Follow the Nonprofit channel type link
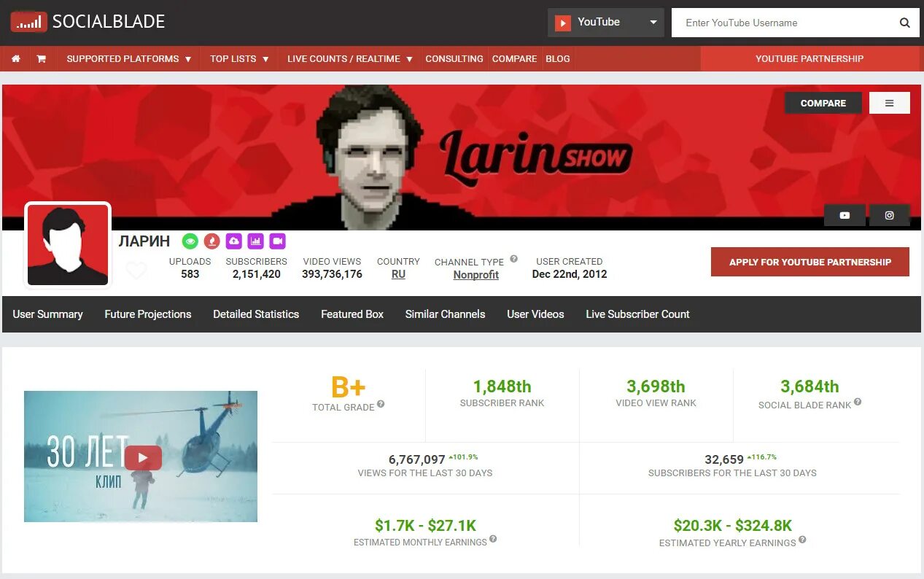The height and width of the screenshot is (579, 924). point(476,275)
